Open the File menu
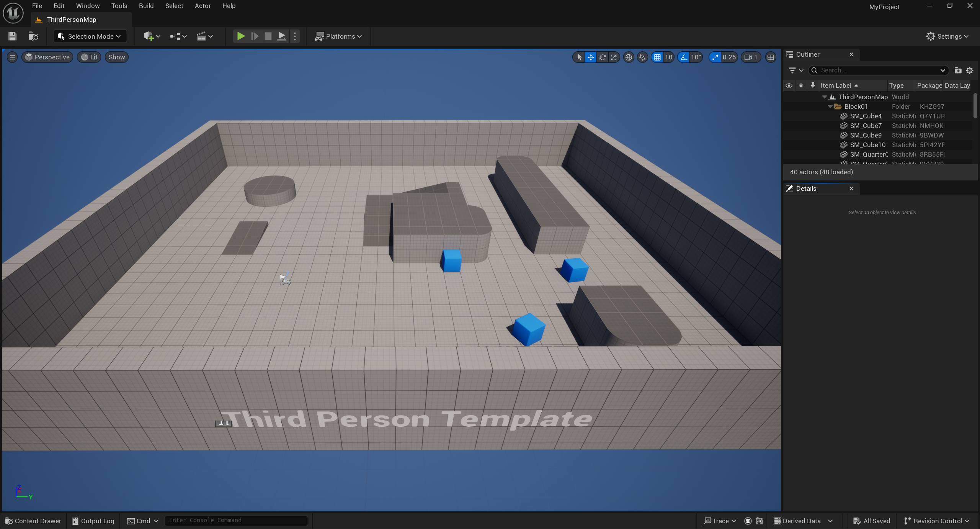This screenshot has width=980, height=529. click(37, 6)
